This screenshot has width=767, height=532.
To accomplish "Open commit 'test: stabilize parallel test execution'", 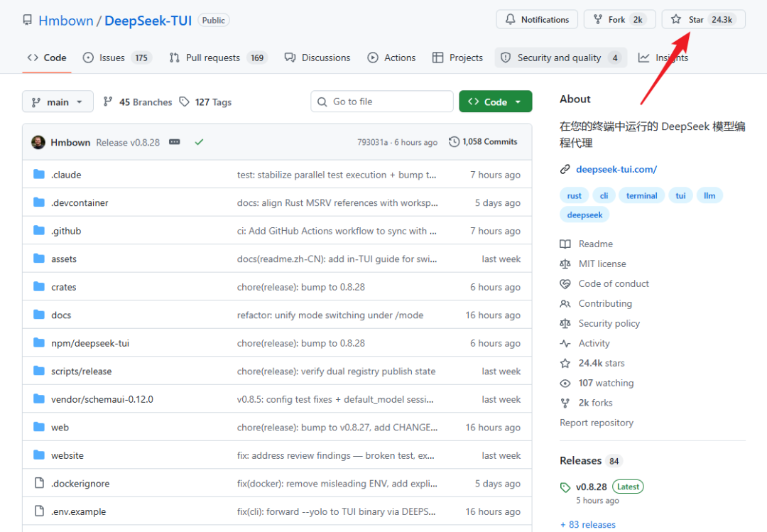I will 337,175.
